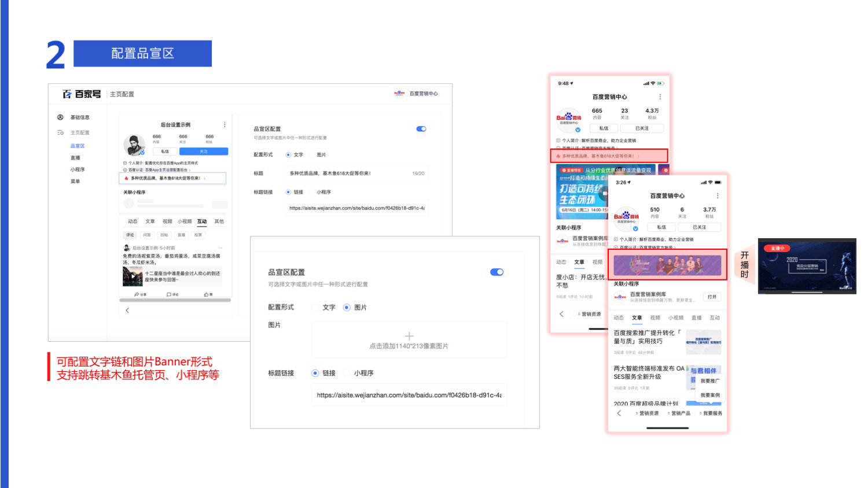Image resolution: width=868 pixels, height=488 pixels.
Task: Click blue 关注 button in preview
Action: pyautogui.click(x=204, y=151)
